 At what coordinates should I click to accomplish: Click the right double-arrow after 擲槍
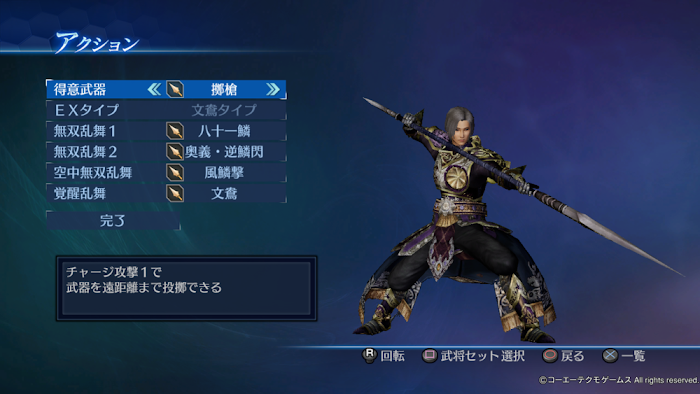click(273, 89)
